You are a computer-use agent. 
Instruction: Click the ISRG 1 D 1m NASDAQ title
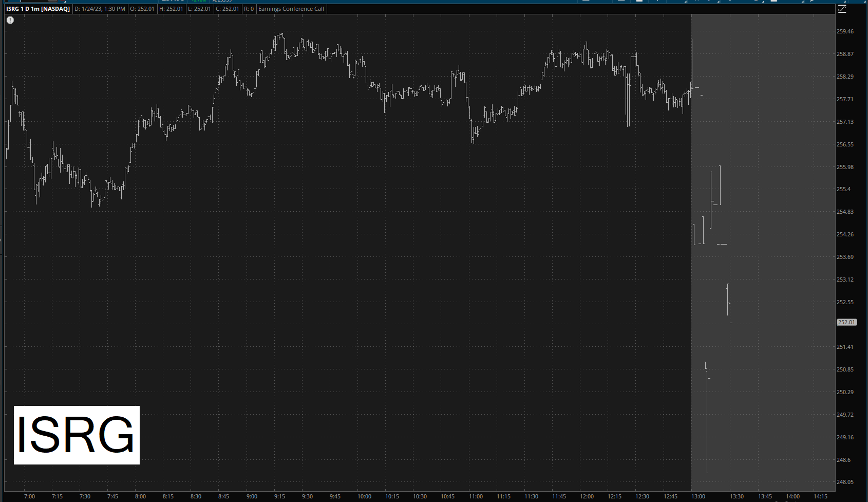coord(38,9)
